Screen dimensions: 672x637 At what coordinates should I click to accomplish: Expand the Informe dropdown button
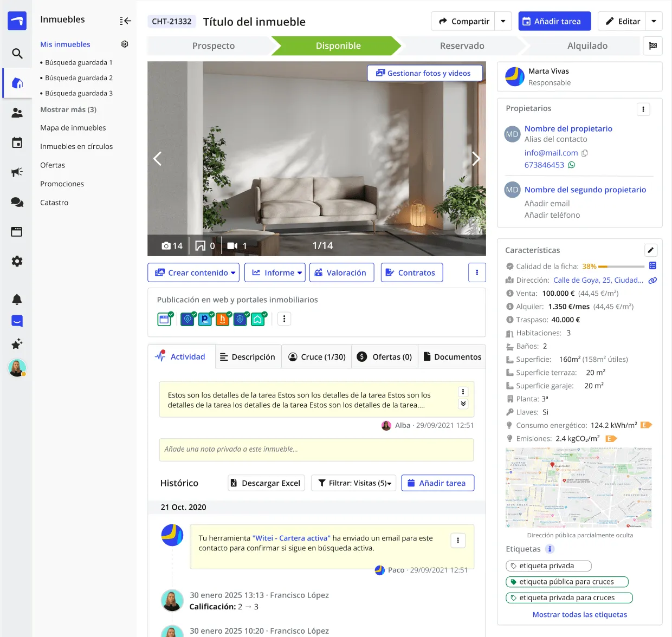click(275, 272)
